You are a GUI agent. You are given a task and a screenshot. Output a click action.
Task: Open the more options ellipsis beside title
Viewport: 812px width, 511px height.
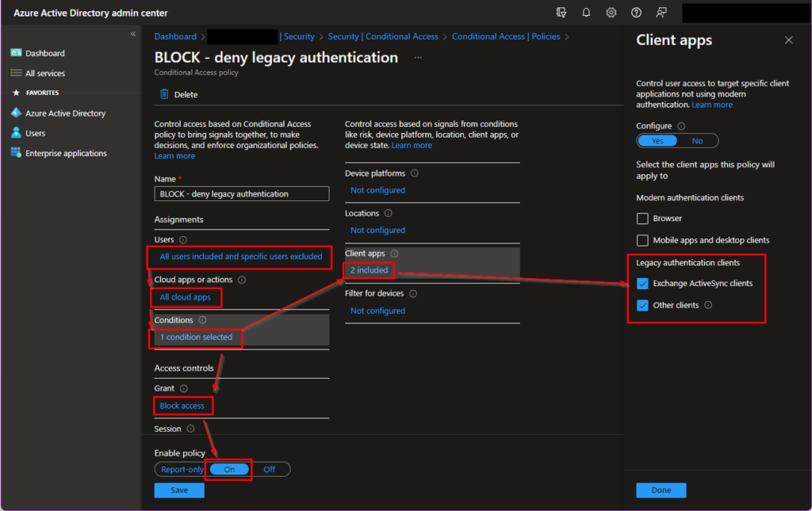(x=418, y=57)
